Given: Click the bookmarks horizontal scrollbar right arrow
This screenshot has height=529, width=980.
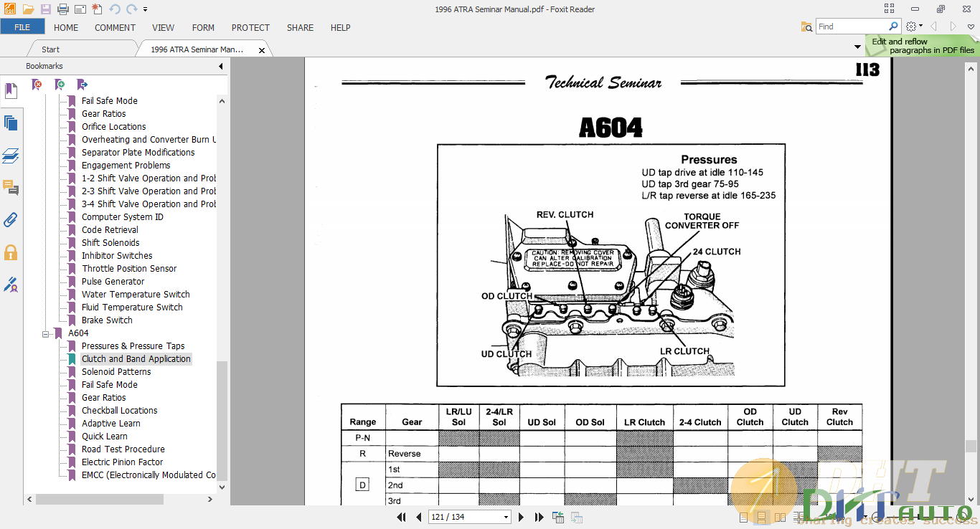Looking at the screenshot, I should (x=210, y=500).
